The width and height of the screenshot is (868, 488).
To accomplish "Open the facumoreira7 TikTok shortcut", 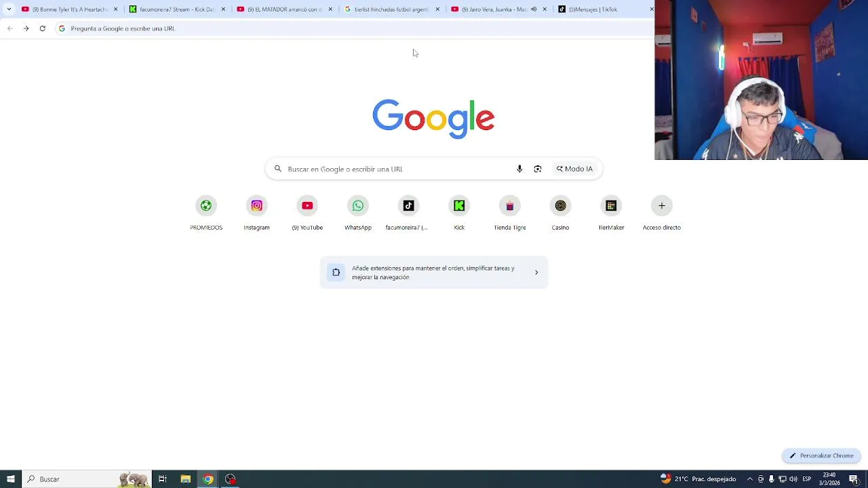I will pyautogui.click(x=408, y=213).
